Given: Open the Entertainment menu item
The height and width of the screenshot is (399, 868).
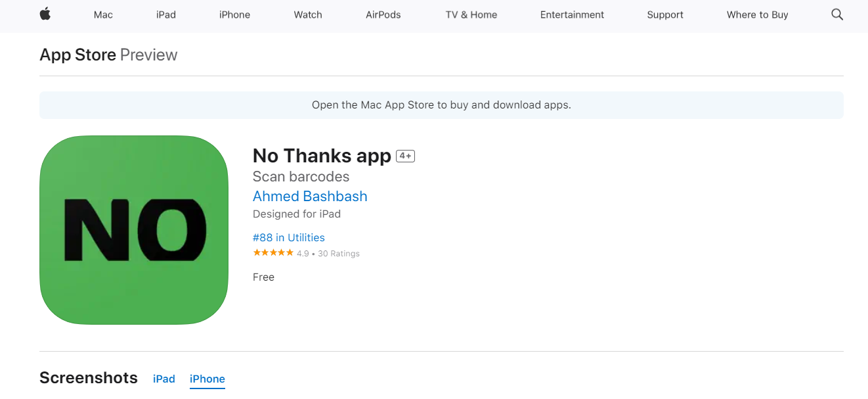Looking at the screenshot, I should tap(572, 14).
